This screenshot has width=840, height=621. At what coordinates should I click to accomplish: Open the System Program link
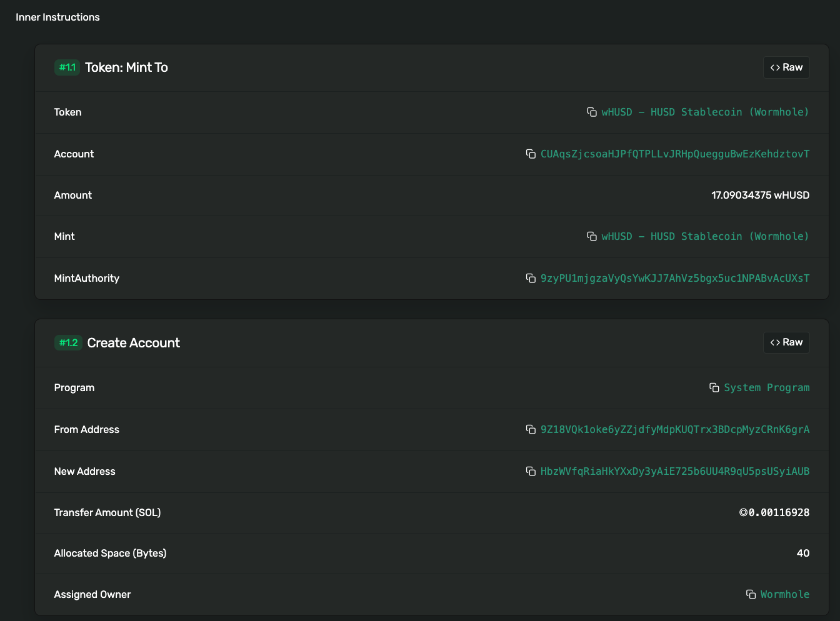tap(766, 387)
